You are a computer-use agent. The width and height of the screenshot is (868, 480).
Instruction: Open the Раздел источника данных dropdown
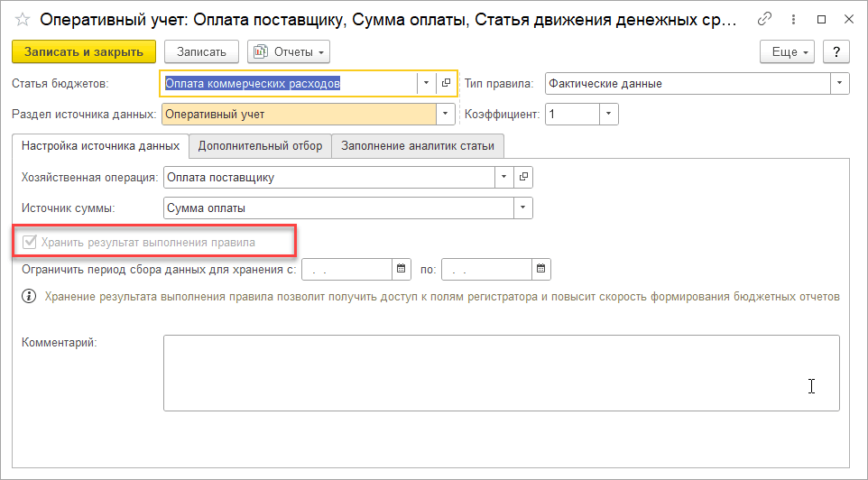(446, 115)
